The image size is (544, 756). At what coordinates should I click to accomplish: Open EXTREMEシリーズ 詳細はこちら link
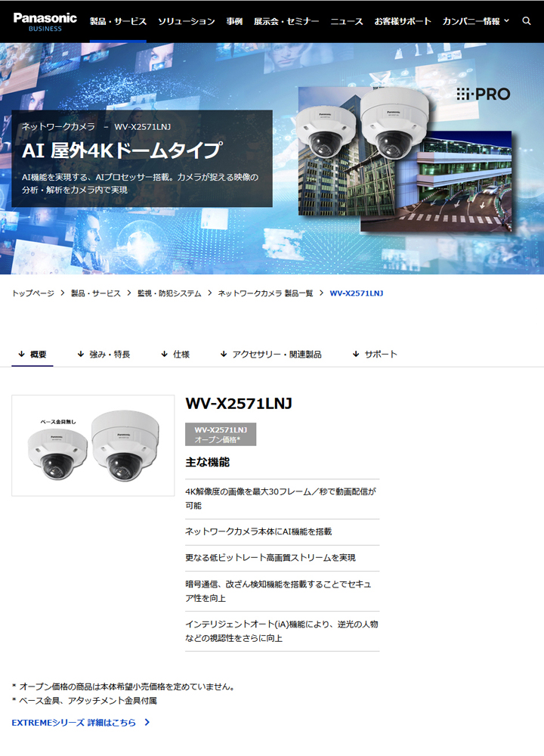(74, 723)
